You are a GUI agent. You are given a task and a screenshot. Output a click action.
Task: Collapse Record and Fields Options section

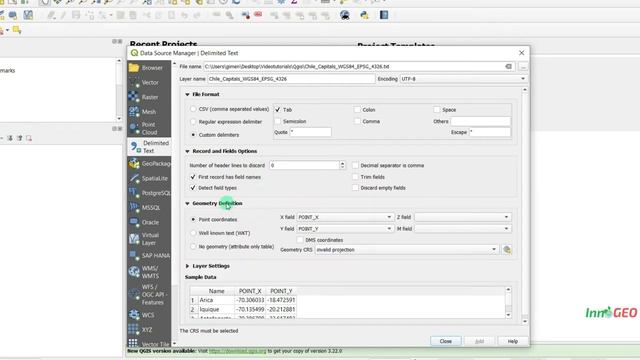pyautogui.click(x=187, y=151)
